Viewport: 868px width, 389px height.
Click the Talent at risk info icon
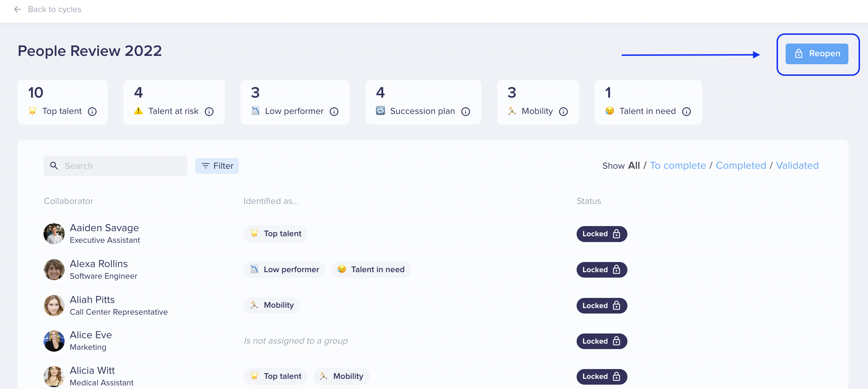[209, 111]
